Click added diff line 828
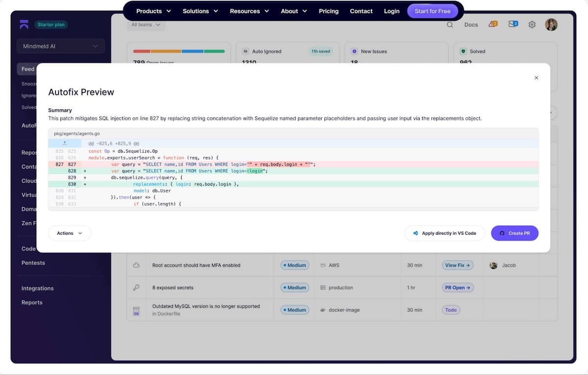 click(x=293, y=171)
